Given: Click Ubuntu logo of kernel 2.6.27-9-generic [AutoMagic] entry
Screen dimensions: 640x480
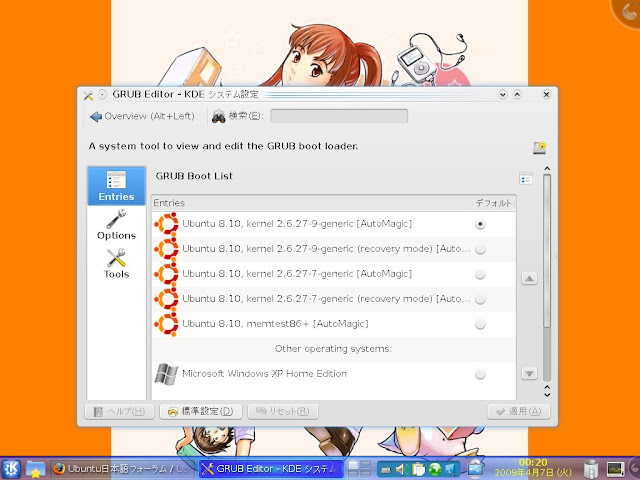Looking at the screenshot, I should [166, 224].
